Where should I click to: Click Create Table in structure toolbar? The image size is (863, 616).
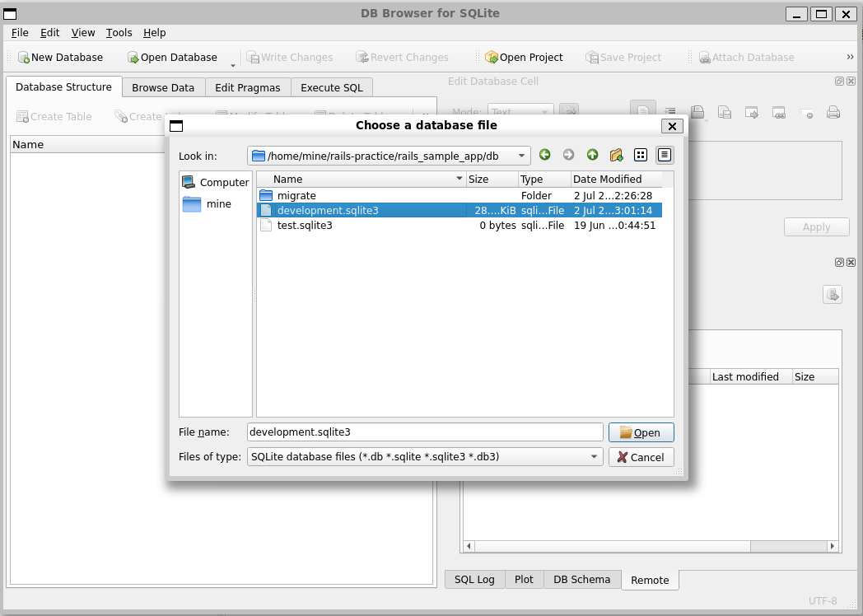pyautogui.click(x=54, y=117)
